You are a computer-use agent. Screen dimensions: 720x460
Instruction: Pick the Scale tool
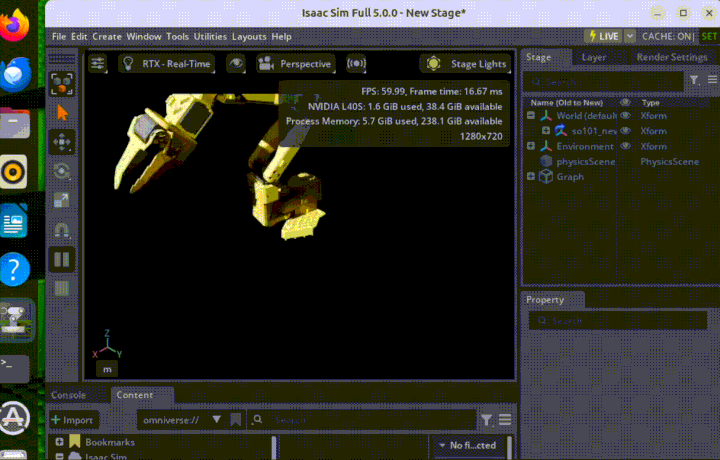pos(63,200)
